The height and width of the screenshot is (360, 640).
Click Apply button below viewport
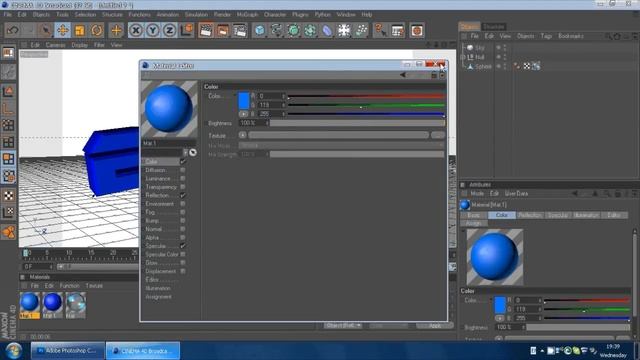point(435,326)
